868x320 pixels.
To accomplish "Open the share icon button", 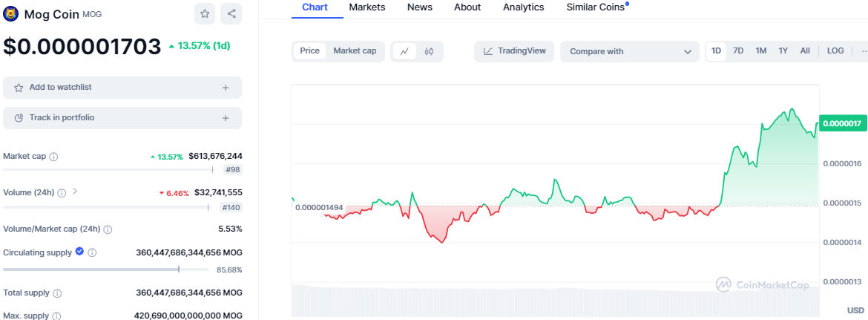I will point(231,14).
